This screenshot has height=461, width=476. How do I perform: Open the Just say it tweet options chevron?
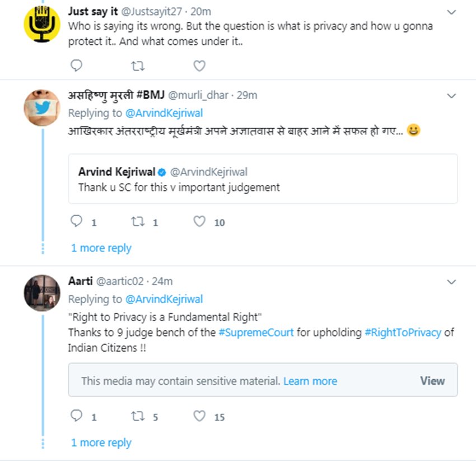(451, 12)
